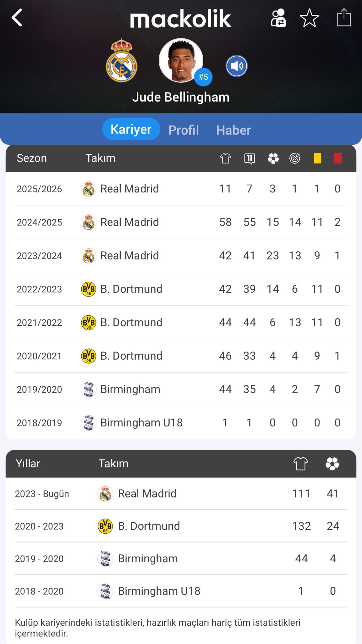Tap the goals ball icon in season table
The image size is (362, 644).
[x=273, y=158]
